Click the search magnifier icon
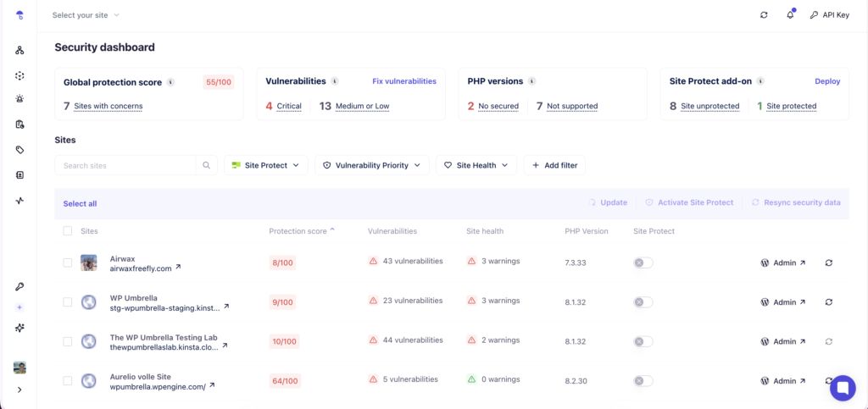This screenshot has width=868, height=409. coord(206,165)
